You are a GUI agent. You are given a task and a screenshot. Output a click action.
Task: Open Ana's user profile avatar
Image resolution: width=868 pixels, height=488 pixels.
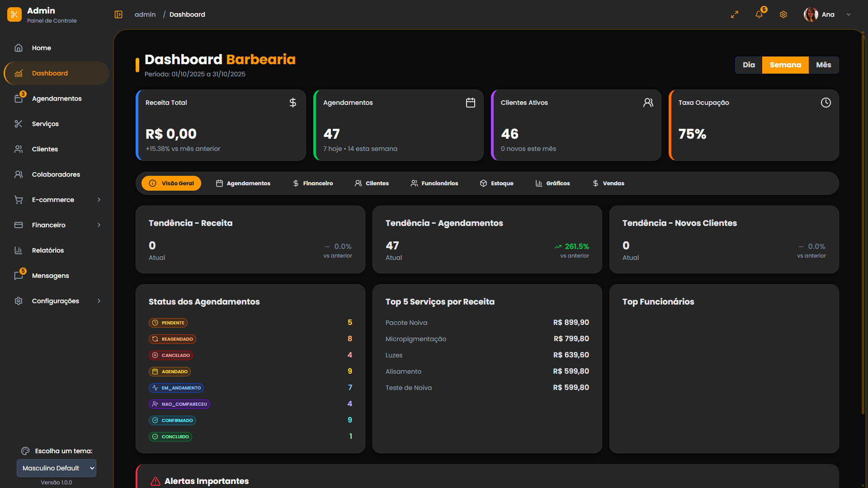811,14
